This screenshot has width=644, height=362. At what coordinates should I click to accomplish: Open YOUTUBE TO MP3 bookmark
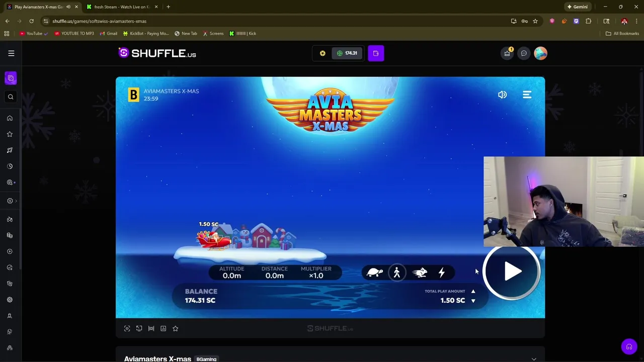[x=74, y=33]
